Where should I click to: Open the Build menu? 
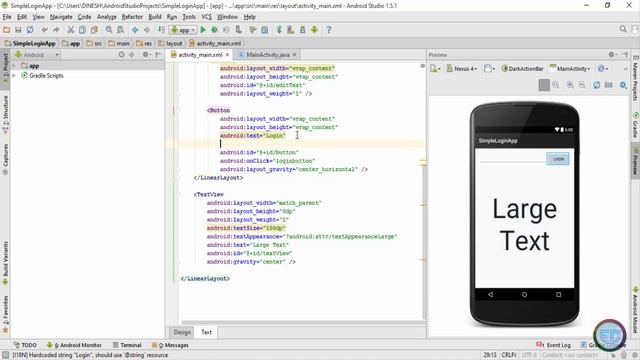155,17
